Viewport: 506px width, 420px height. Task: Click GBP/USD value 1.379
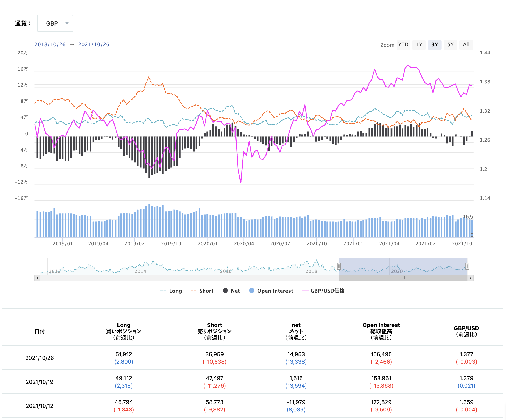pyautogui.click(x=466, y=378)
